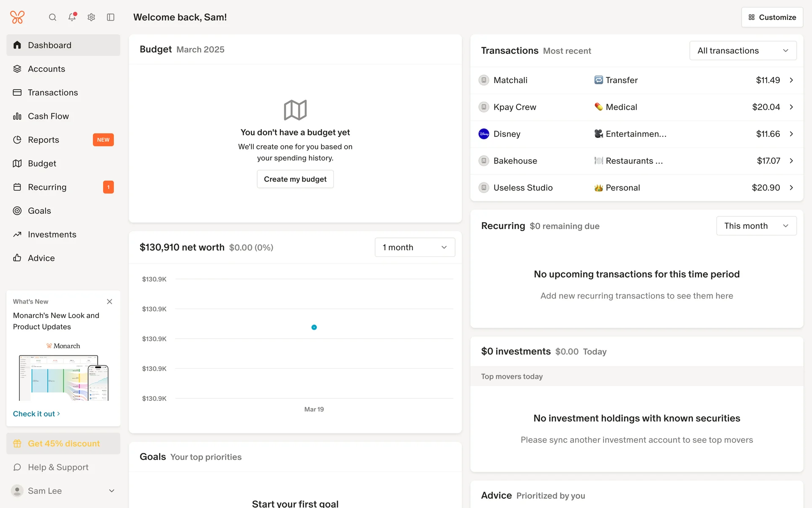Screen dimensions: 812x508
Task: Open the 1 month range dropdown
Action: 414,247
